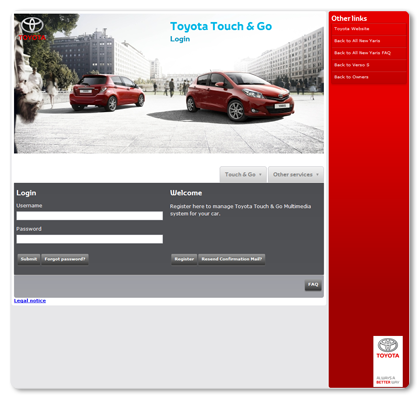Click the red Yaris banner image
This screenshot has height=399, width=420.
169,84
